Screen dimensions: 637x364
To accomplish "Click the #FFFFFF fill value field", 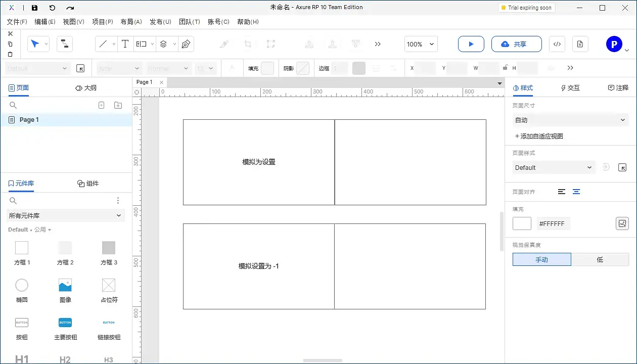I will pyautogui.click(x=553, y=223).
